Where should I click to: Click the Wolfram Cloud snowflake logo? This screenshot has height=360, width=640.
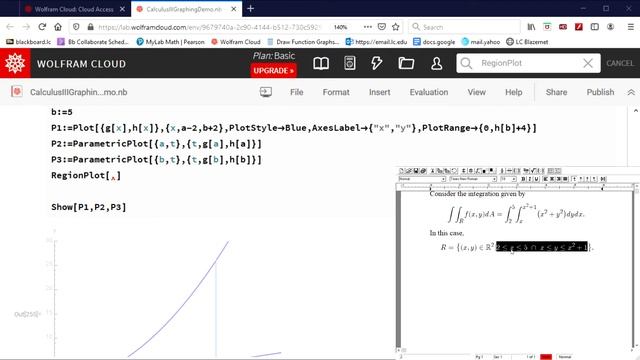(15, 63)
